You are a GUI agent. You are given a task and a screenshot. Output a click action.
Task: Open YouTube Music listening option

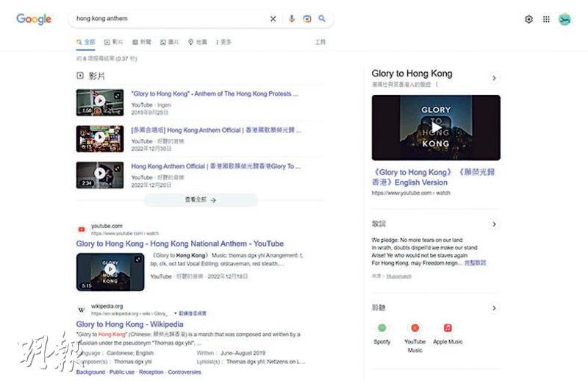pos(415,328)
